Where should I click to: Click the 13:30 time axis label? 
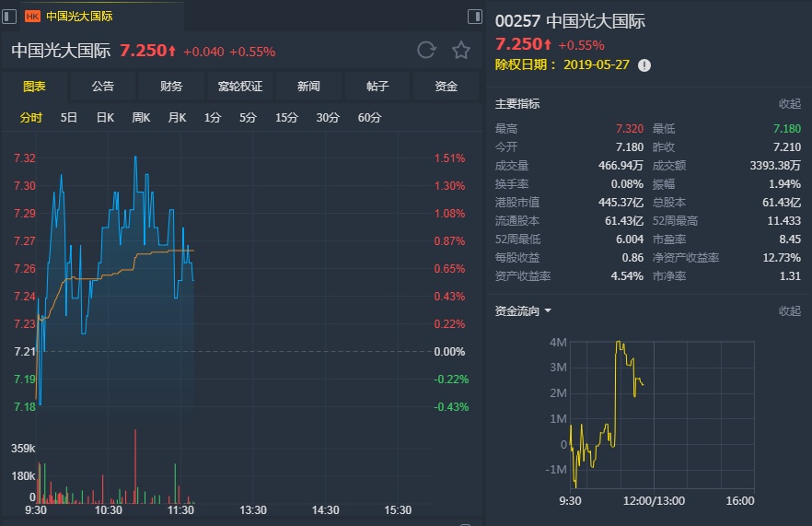click(252, 510)
